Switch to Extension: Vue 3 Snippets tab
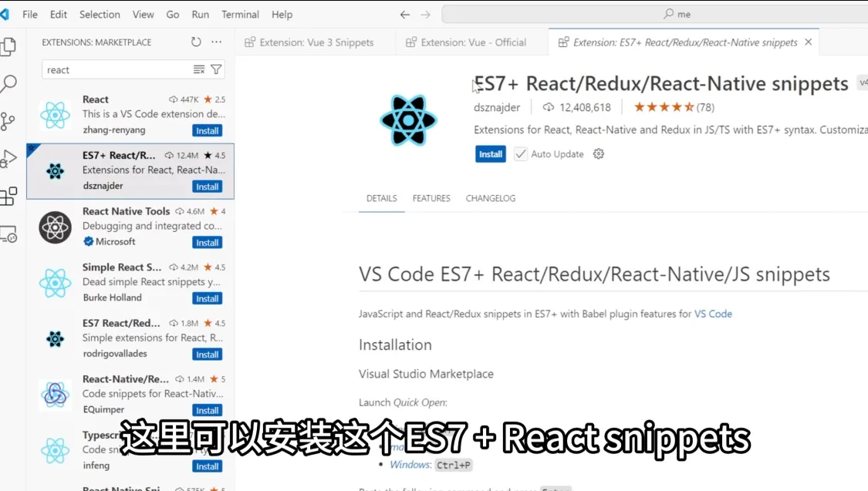Viewport: 868px width, 491px height. 316,42
